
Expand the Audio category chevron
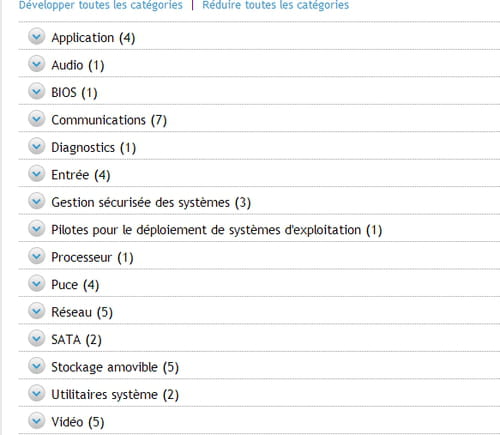(x=36, y=64)
